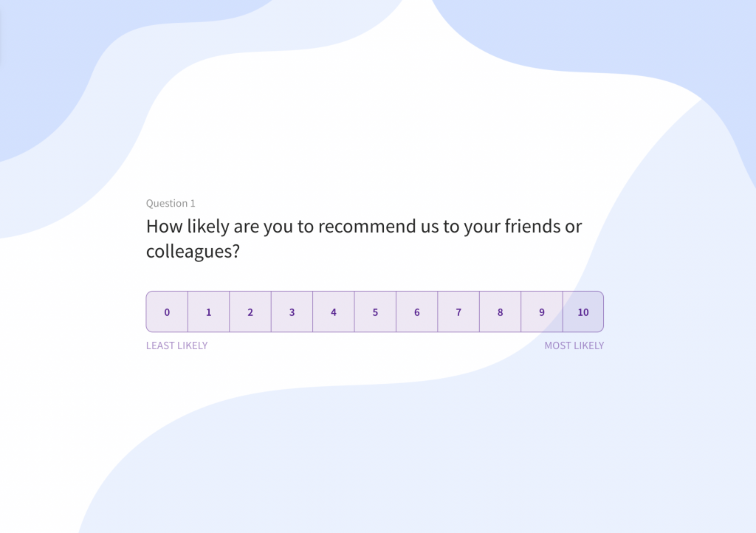Select rating 0 on the scale
The image size is (756, 533).
pyautogui.click(x=167, y=312)
